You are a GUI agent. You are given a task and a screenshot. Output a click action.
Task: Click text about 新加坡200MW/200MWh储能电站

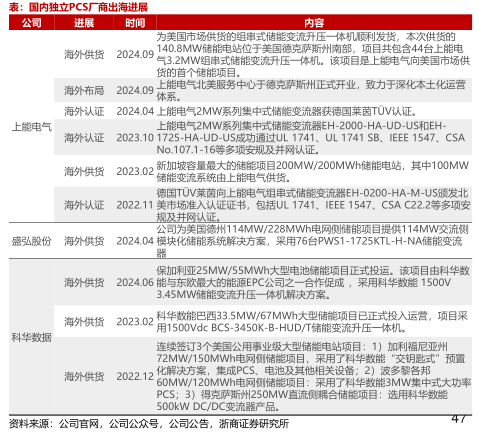point(313,171)
